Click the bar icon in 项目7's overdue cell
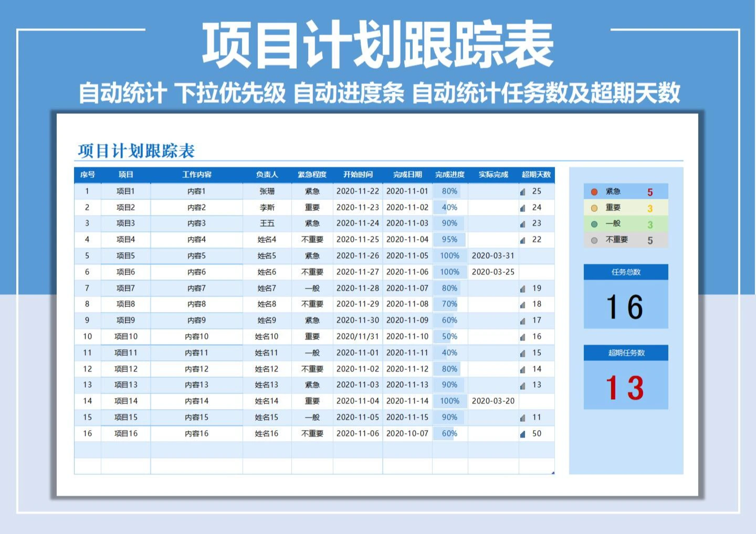 [522, 289]
